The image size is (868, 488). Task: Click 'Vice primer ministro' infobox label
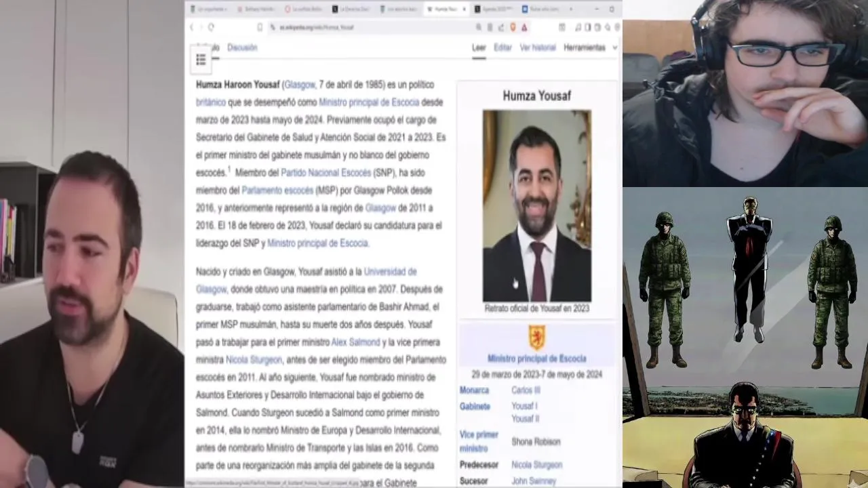point(479,441)
